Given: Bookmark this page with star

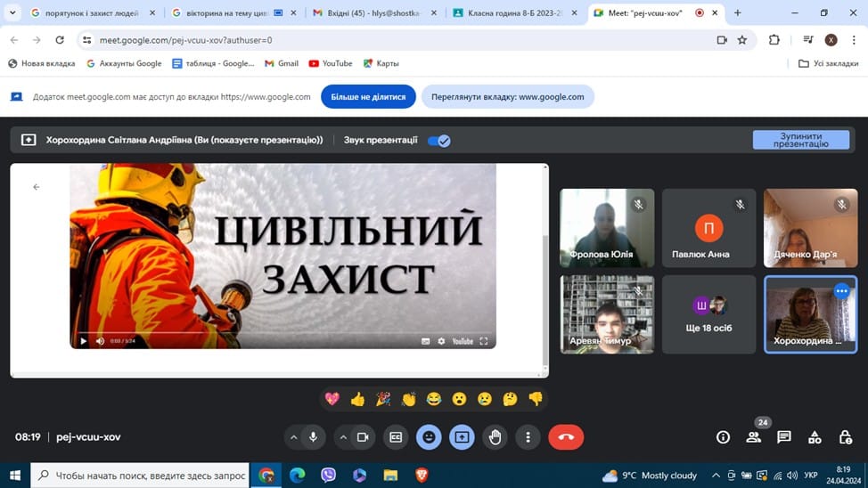Looking at the screenshot, I should tap(742, 40).
